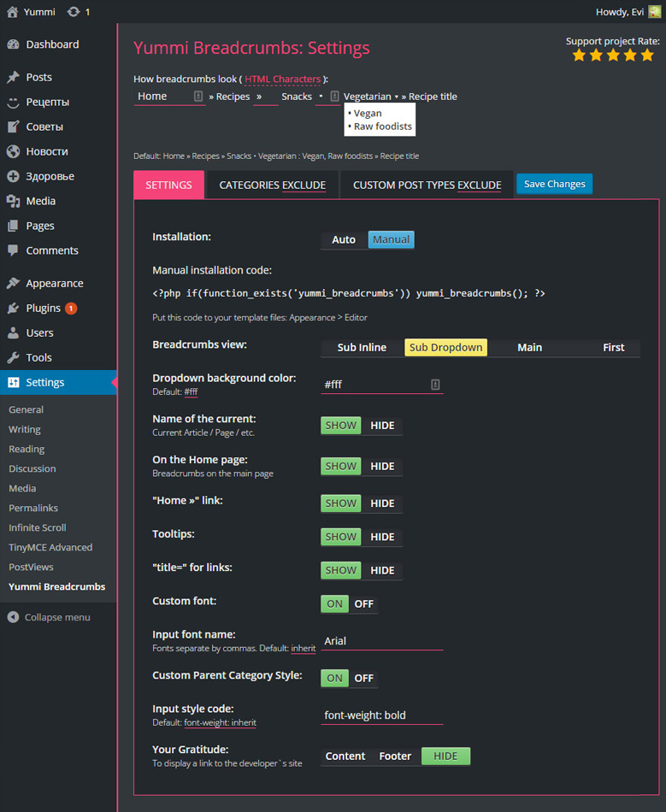Click the Рецепты menu icon

click(13, 102)
